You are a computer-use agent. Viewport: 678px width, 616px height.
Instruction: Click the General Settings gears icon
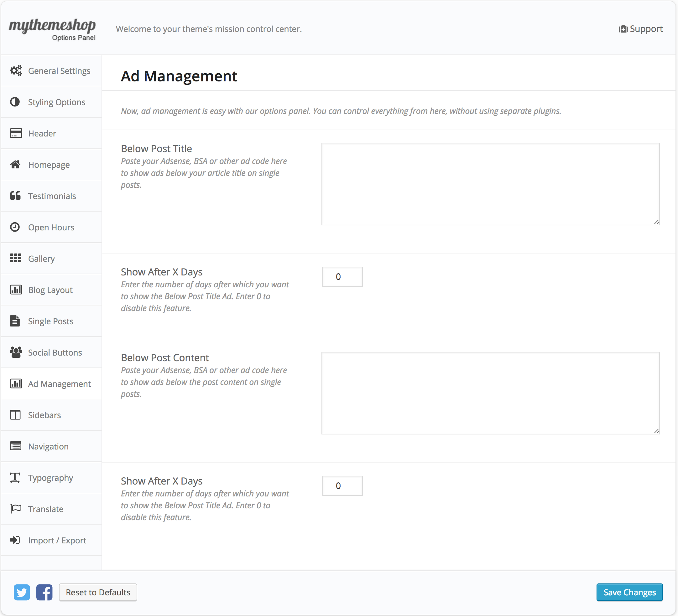point(15,70)
